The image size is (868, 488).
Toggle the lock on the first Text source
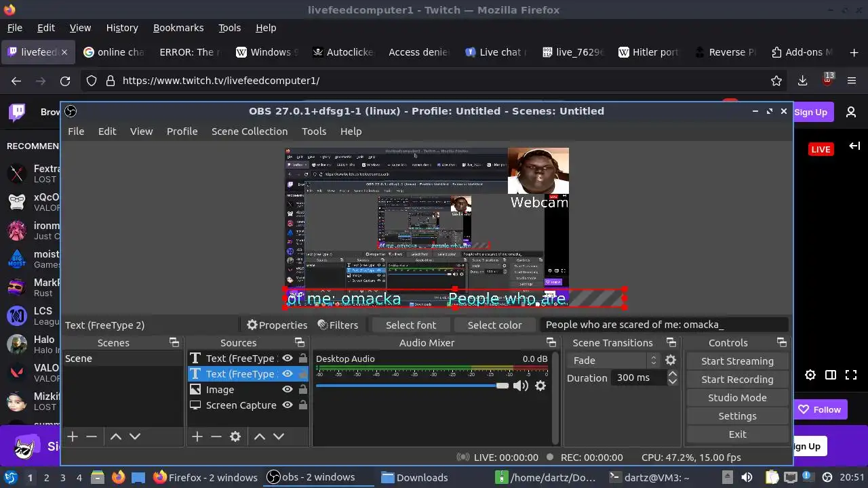coord(303,359)
